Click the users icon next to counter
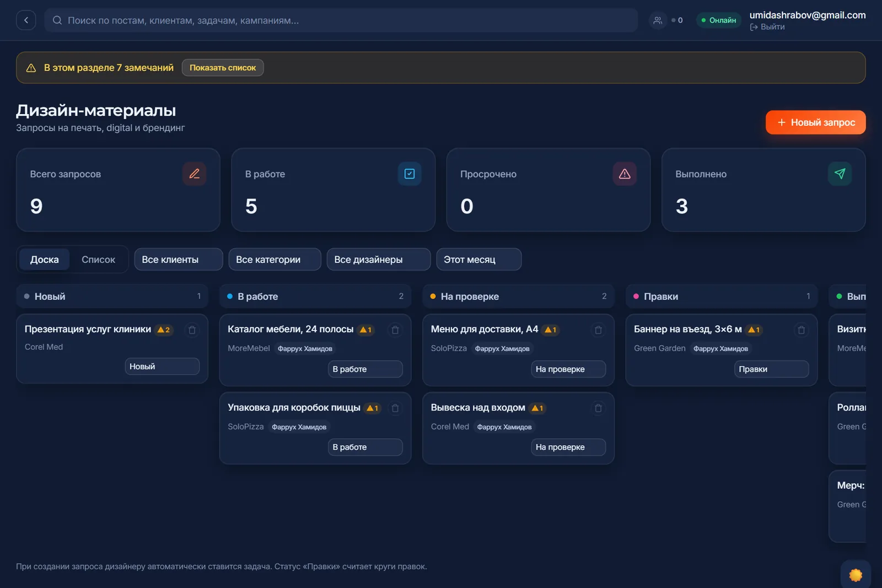 click(x=658, y=20)
